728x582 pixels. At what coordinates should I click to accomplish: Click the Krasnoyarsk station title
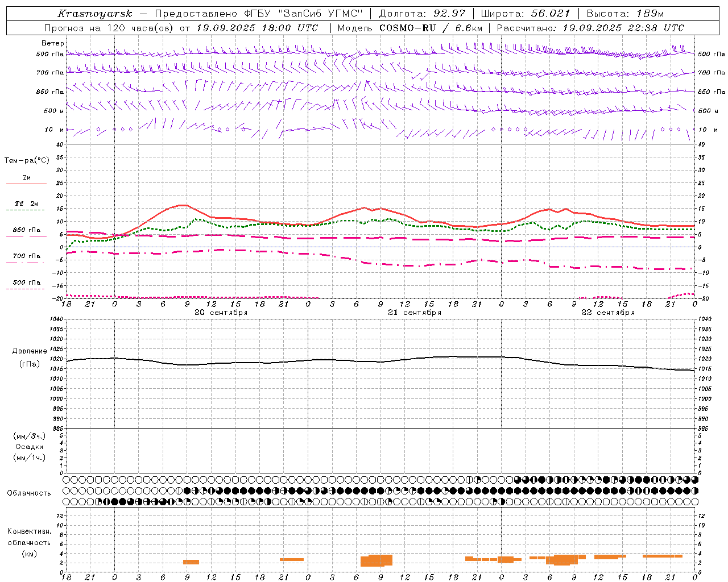point(95,14)
